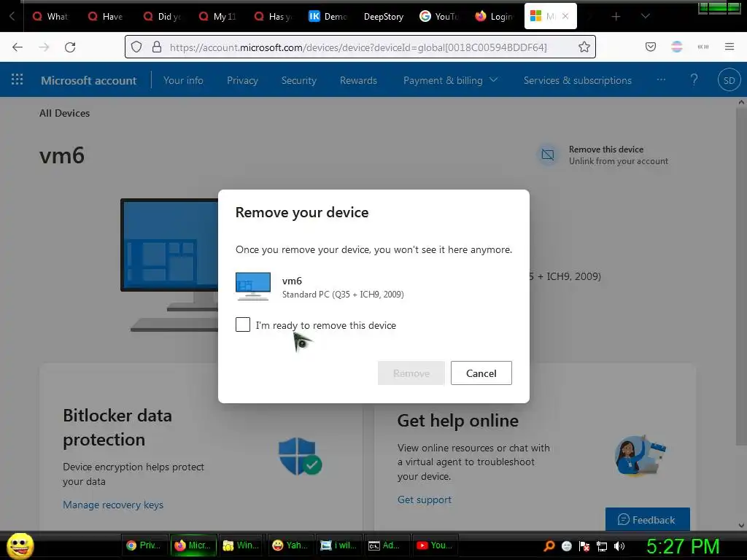Show more navigation items ellipsis
Image resolution: width=747 pixels, height=560 pixels.
tap(661, 79)
